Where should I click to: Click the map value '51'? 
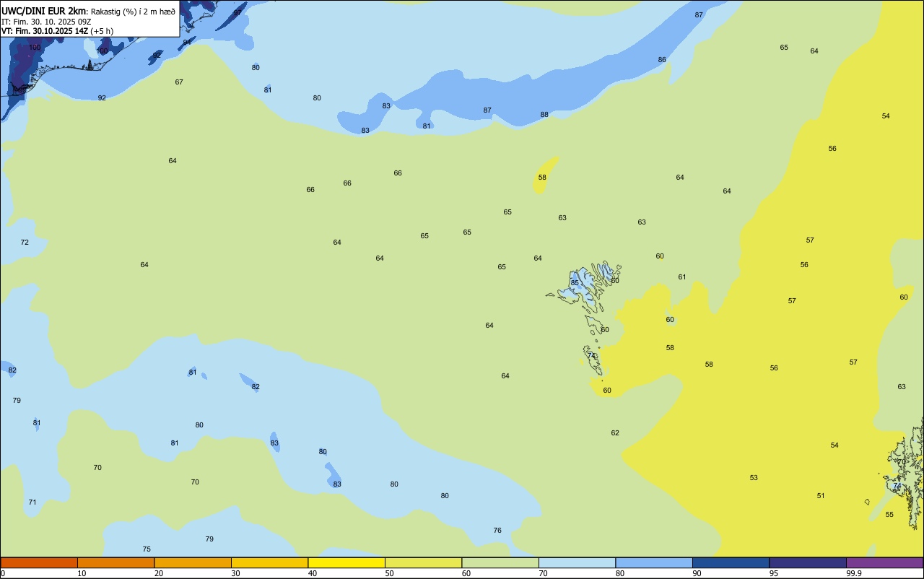821,496
